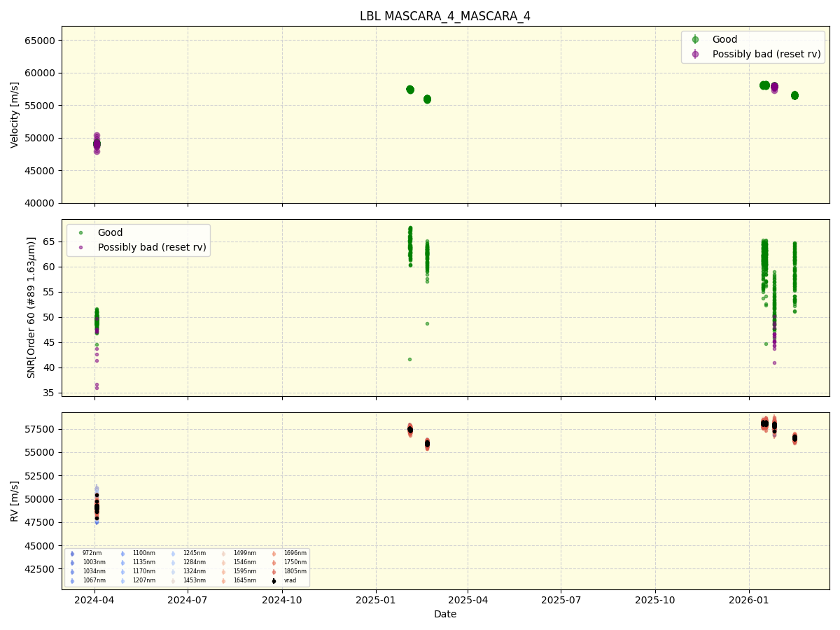
Task: Click the 1003nm legend marker
Action: tap(72, 563)
